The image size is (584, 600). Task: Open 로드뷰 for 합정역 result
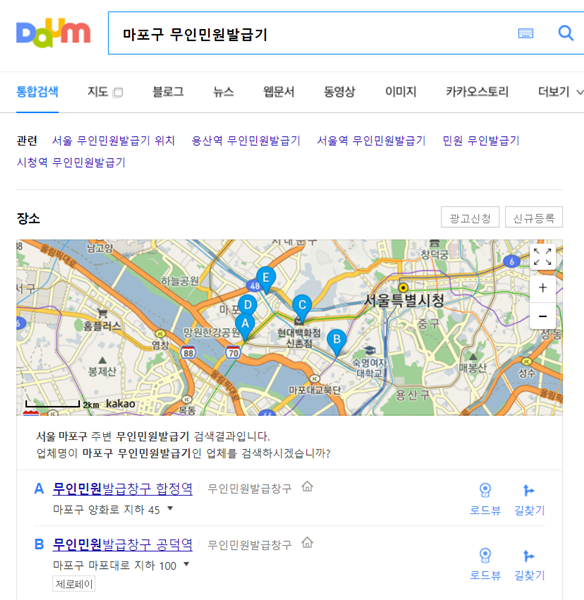[x=485, y=499]
